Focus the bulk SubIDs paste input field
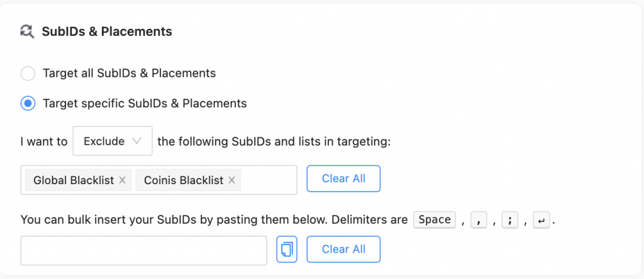Image resolution: width=644 pixels, height=279 pixels. tap(143, 250)
